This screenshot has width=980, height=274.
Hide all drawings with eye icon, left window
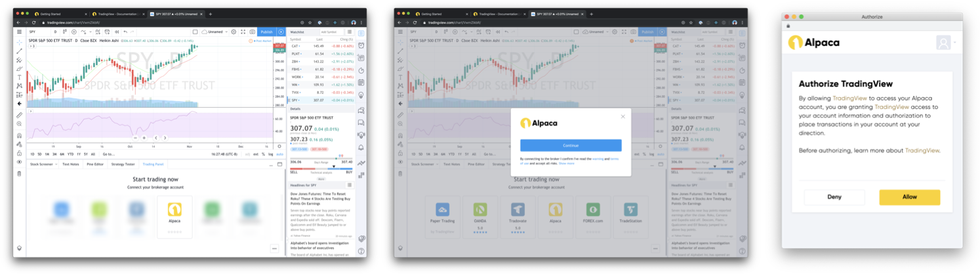pyautogui.click(x=19, y=162)
